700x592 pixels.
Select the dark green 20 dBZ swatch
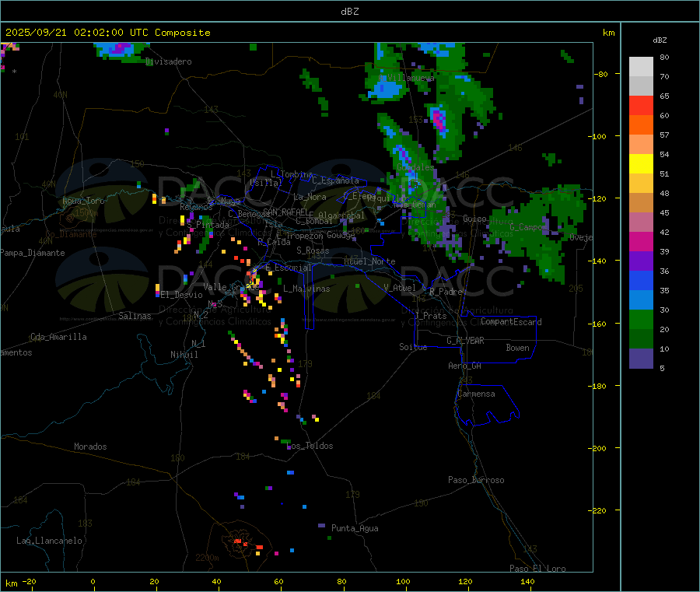(x=641, y=338)
